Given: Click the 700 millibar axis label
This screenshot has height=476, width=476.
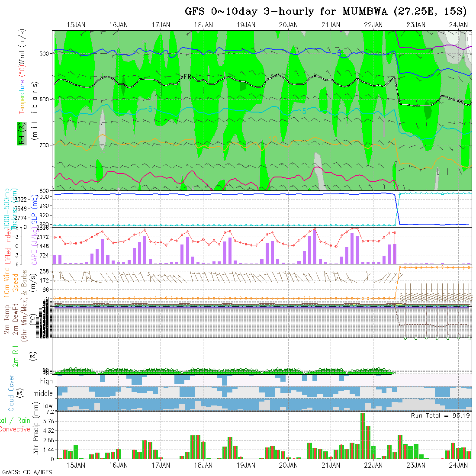Looking at the screenshot, I should click(x=46, y=145).
